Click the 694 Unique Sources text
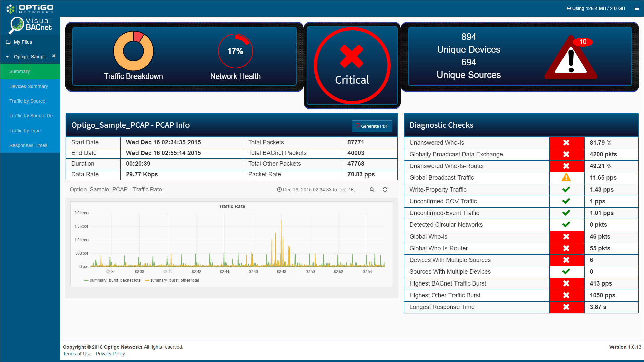The width and height of the screenshot is (644, 362). 469,68
